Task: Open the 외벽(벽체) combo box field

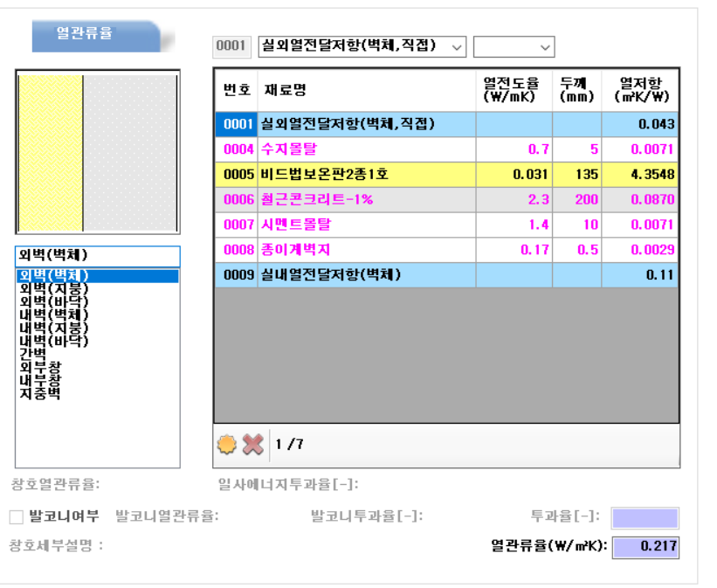Action: coord(98,256)
